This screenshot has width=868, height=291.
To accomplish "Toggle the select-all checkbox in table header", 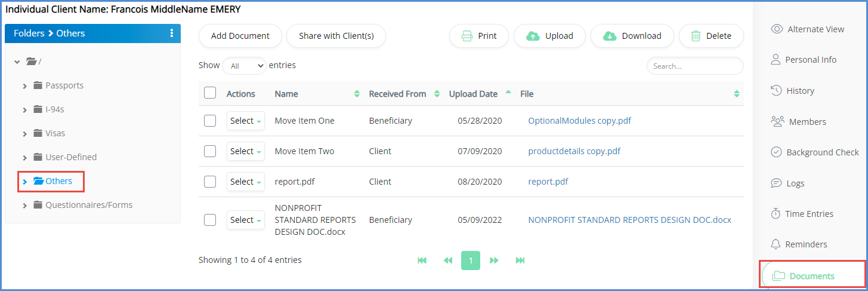I will [x=210, y=93].
